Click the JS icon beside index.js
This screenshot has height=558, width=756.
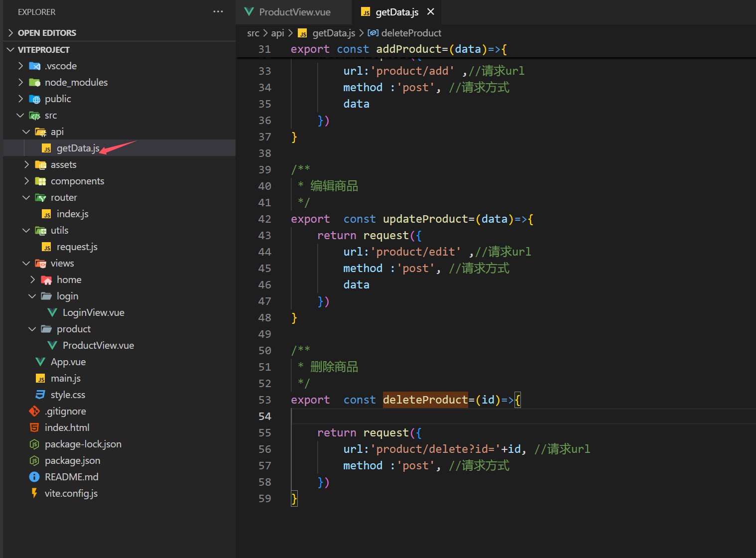(46, 214)
